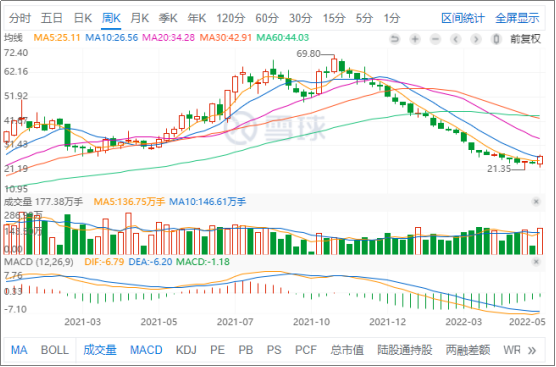Toggle the BOLL overlay indicator
556x367 pixels.
pyautogui.click(x=55, y=350)
